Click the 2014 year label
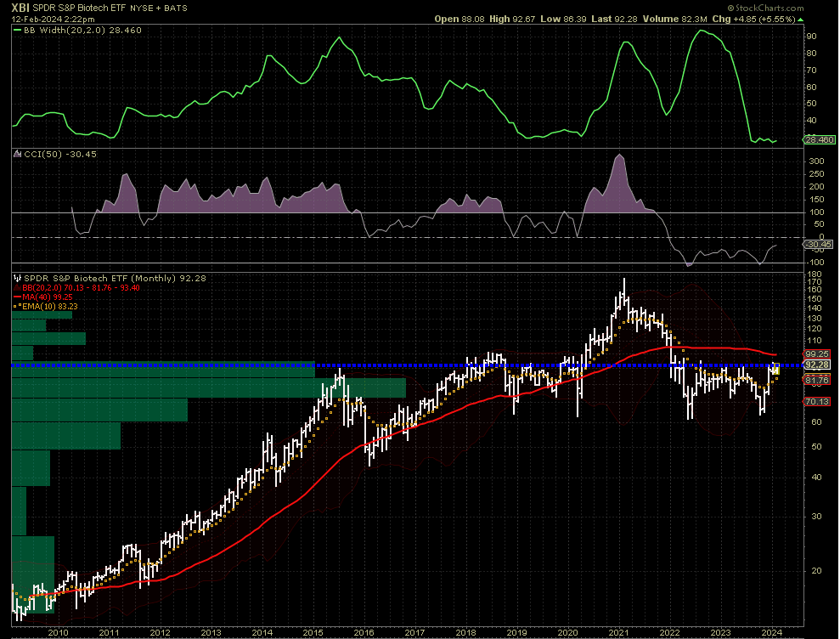Screen dimensions: 840x639 tap(262, 632)
